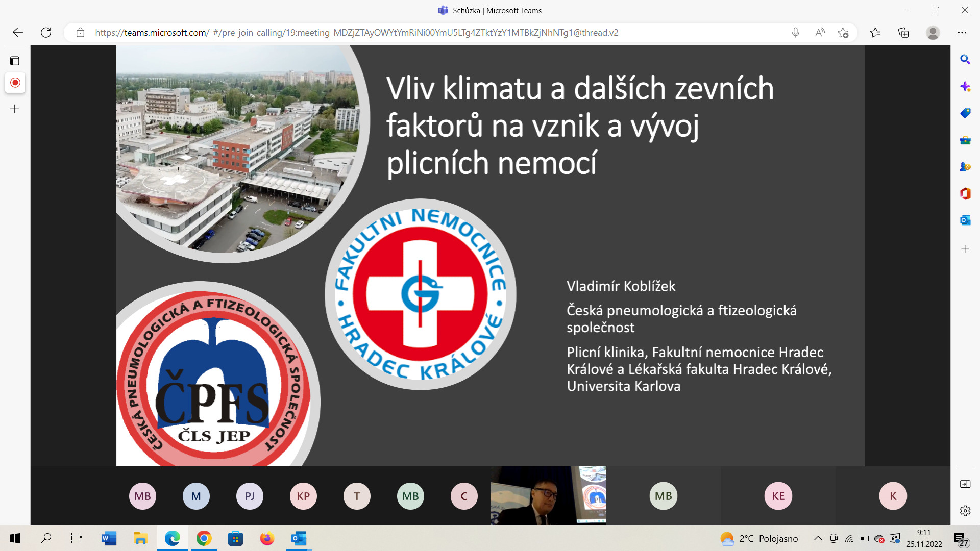Open a new vertical tab
Viewport: 980px width, 551px height.
[15, 109]
